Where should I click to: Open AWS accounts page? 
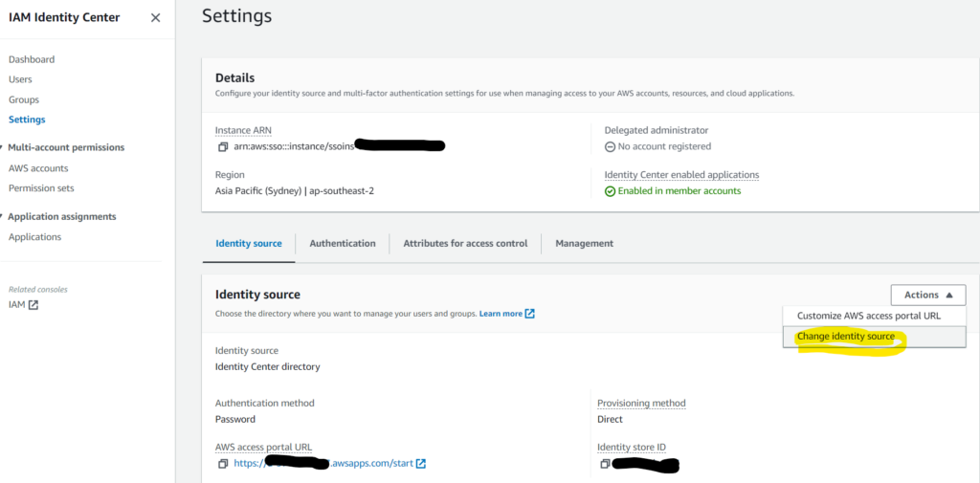click(x=38, y=168)
